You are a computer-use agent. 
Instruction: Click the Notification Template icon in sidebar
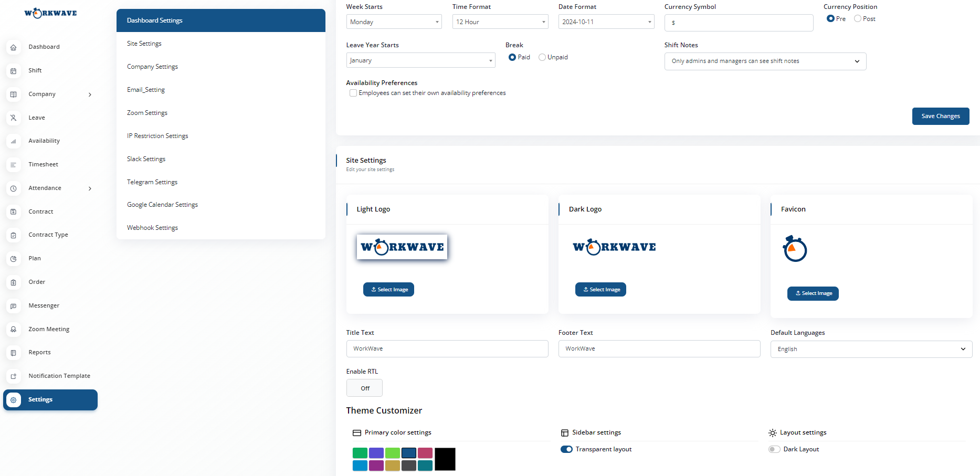pyautogui.click(x=14, y=376)
